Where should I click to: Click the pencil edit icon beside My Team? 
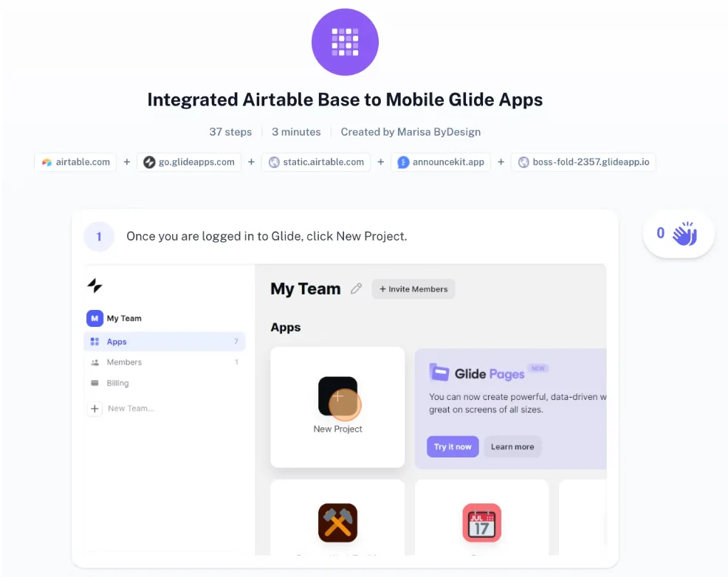click(356, 288)
